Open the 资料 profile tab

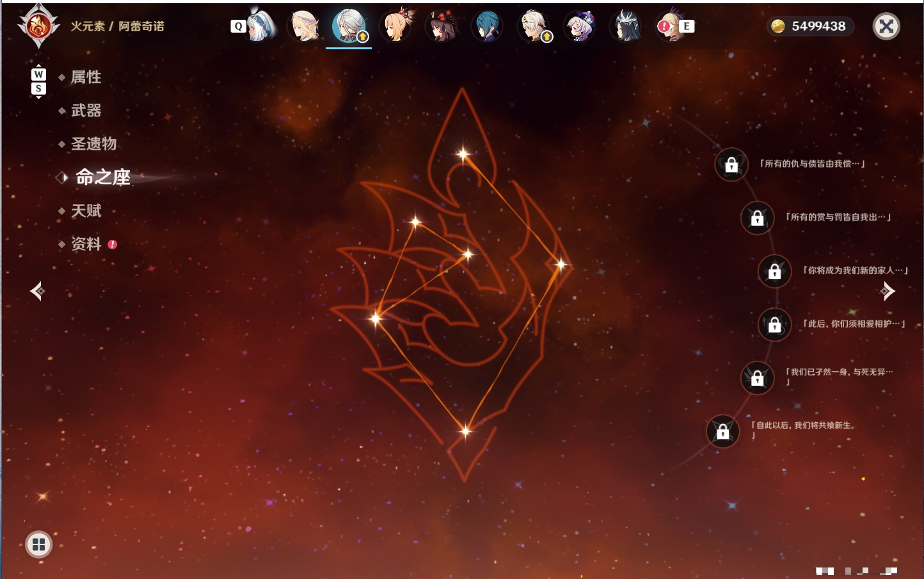[x=86, y=244]
